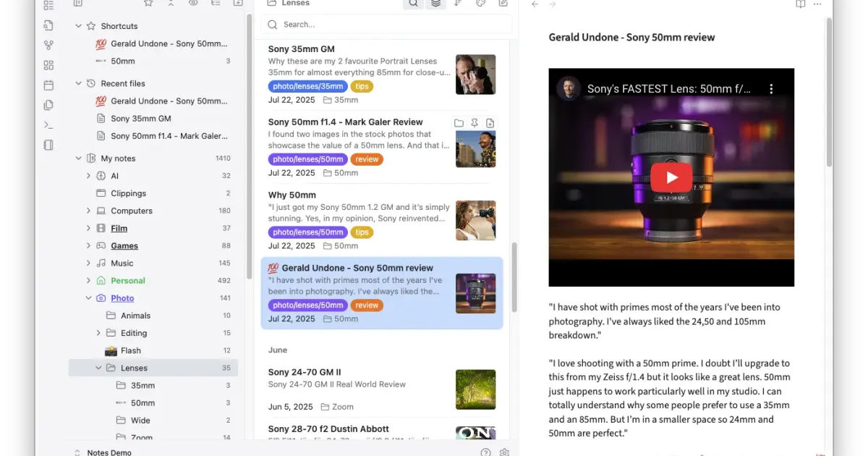Screen dimensions: 868x456
Task: Collapse the Shortcuts section
Action: point(79,26)
